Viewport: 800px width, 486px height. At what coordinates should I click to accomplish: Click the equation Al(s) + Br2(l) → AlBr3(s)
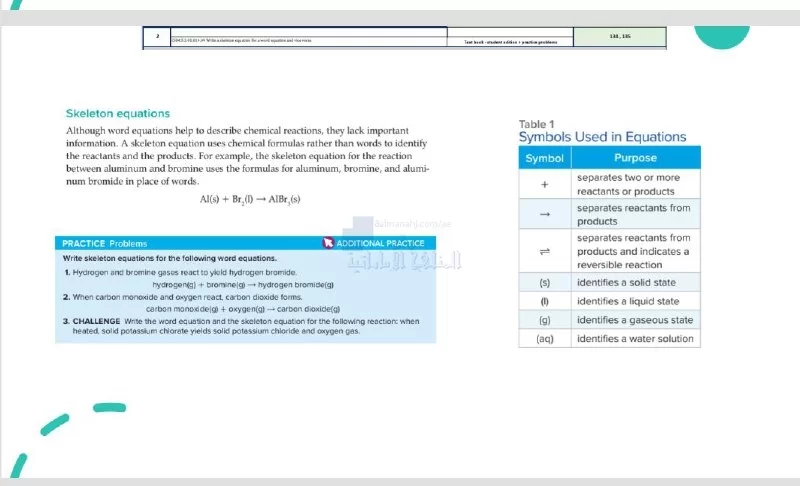[x=250, y=199]
